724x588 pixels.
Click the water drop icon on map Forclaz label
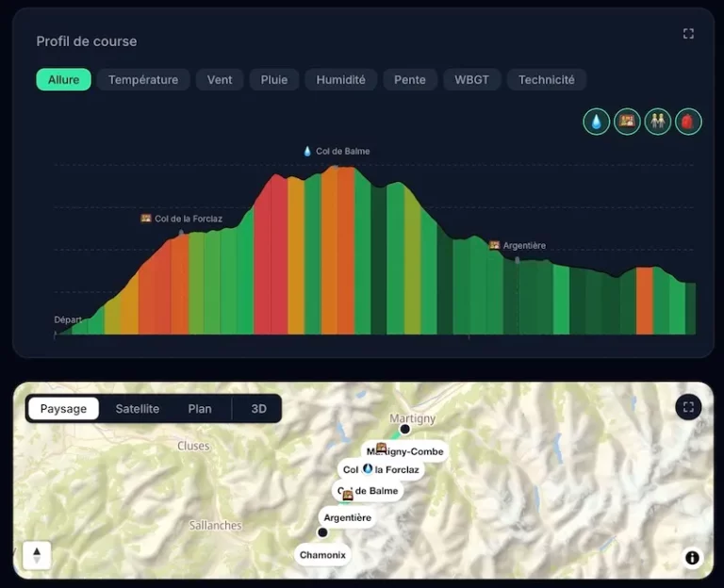[368, 468]
